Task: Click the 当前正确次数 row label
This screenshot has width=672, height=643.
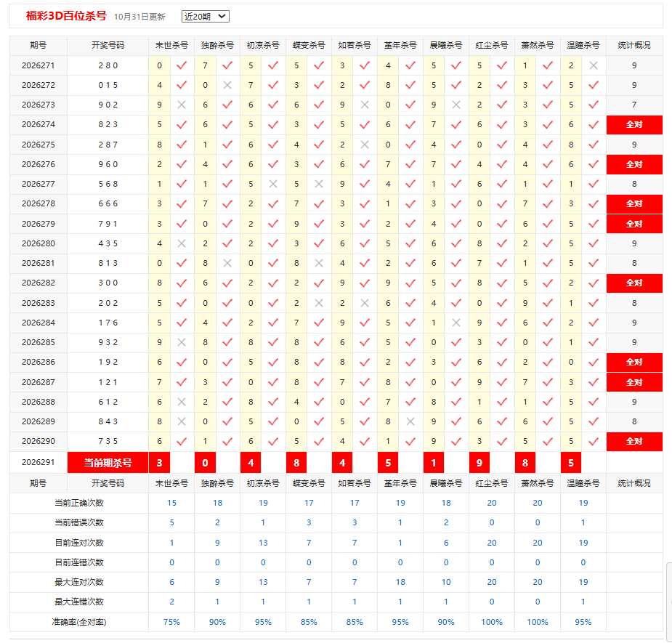Action: tap(79, 504)
